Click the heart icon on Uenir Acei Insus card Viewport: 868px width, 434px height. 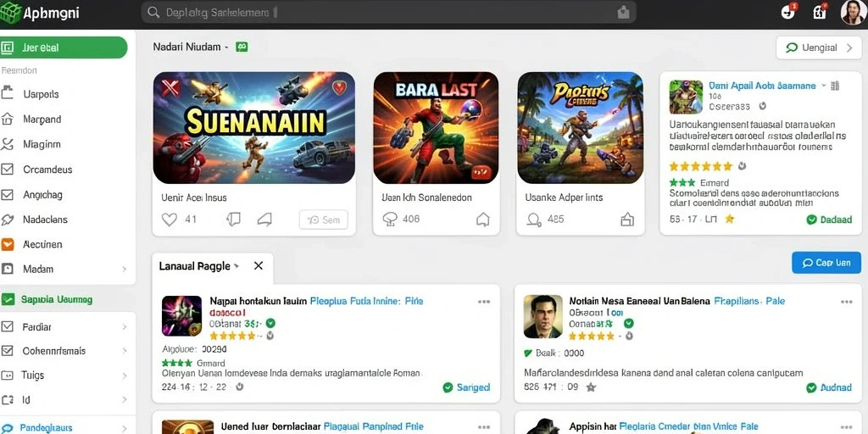tap(169, 220)
